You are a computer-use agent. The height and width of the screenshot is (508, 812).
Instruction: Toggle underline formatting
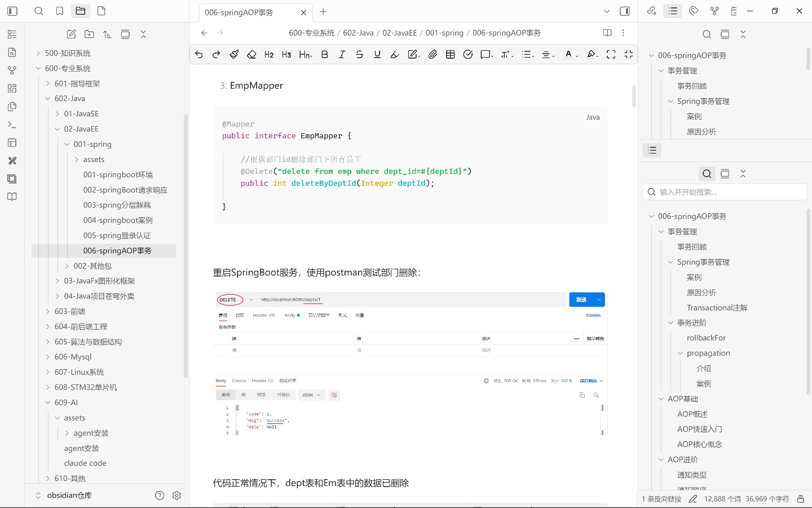point(377,54)
